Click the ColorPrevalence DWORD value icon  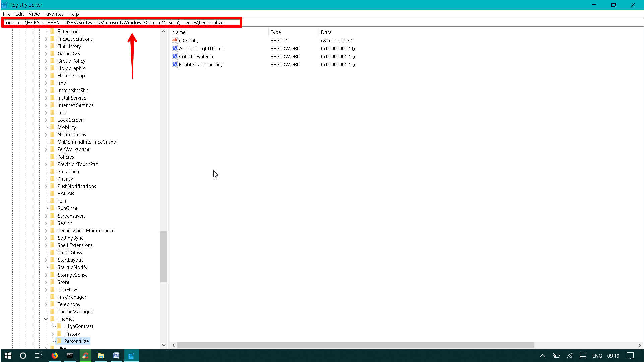pyautogui.click(x=175, y=56)
